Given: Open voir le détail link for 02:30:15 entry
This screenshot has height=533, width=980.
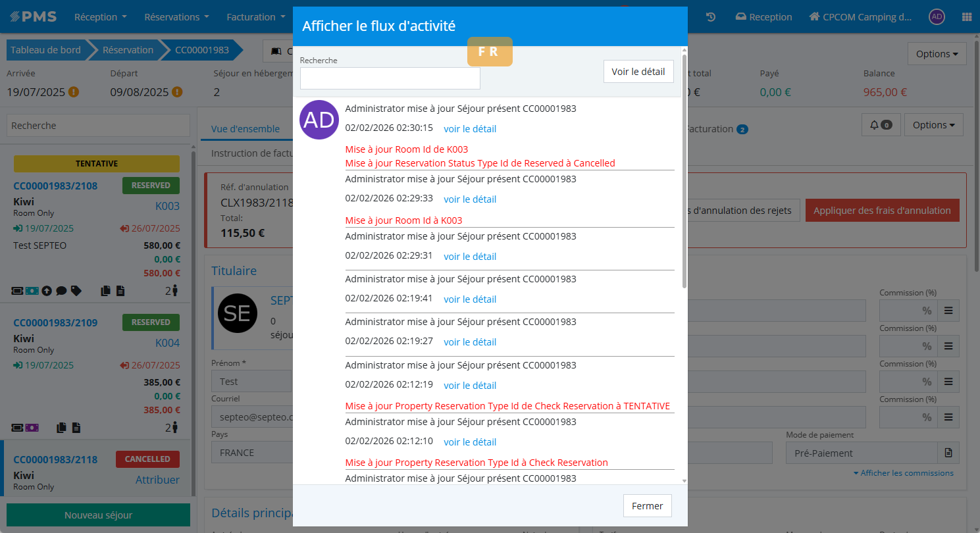Looking at the screenshot, I should (470, 129).
